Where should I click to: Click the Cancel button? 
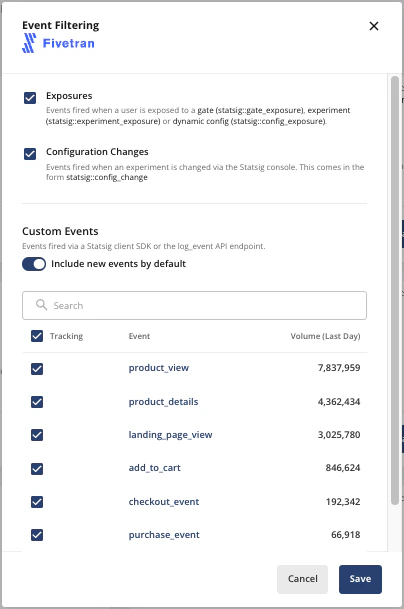click(302, 579)
